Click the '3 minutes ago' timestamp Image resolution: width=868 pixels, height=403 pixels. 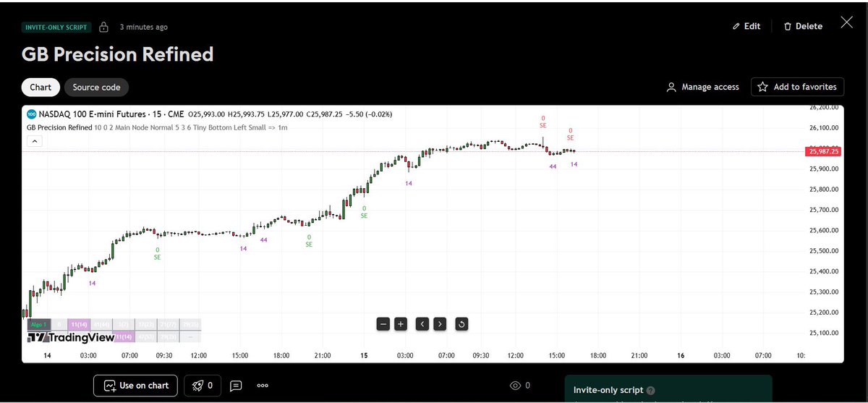pos(143,27)
